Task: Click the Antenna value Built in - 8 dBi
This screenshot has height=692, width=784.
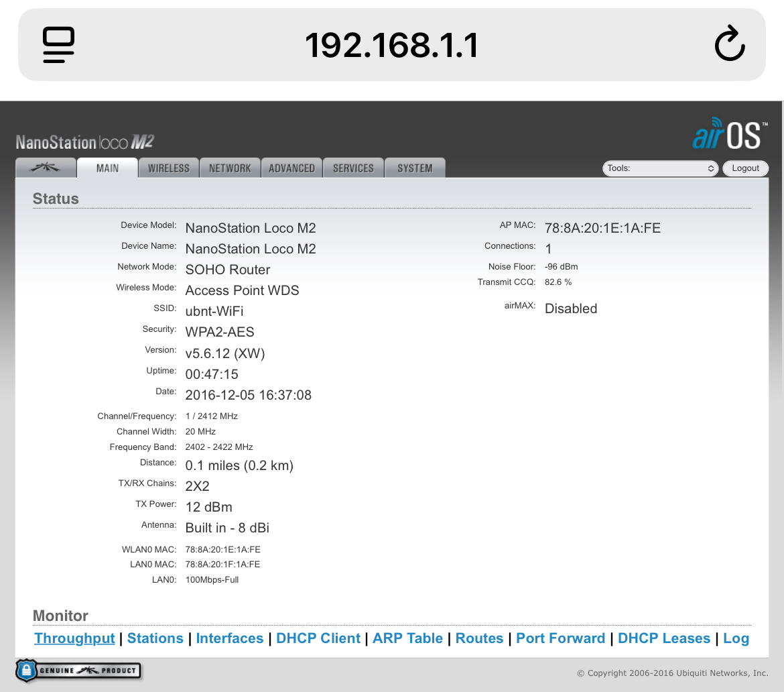Action: (x=227, y=528)
